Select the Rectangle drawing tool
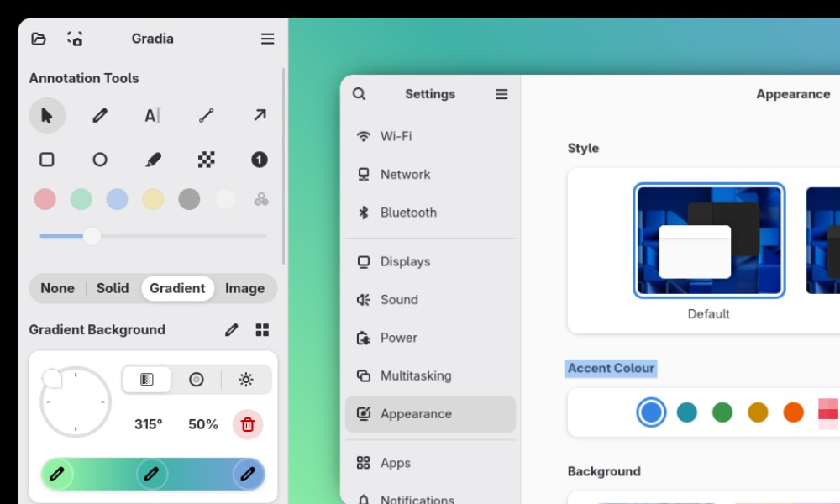The image size is (840, 504). pyautogui.click(x=47, y=160)
